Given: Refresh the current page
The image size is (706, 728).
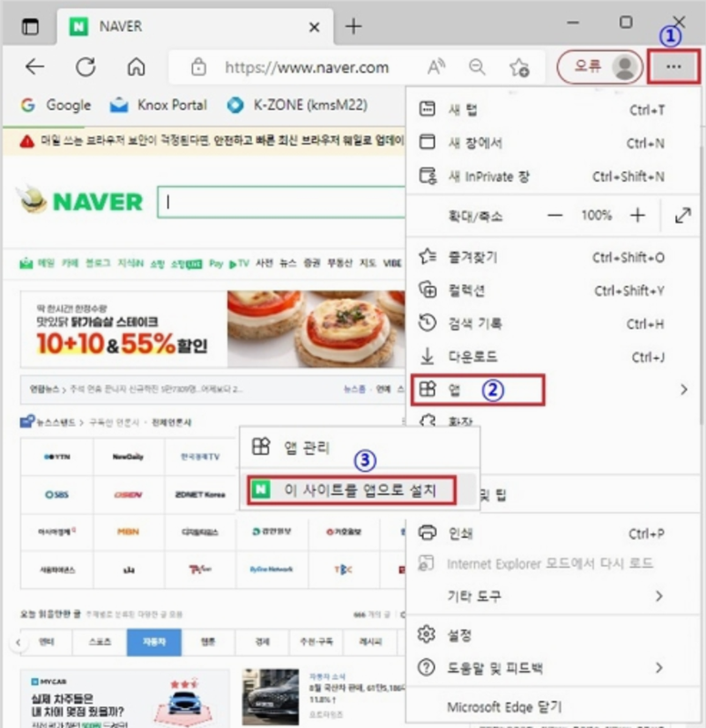Looking at the screenshot, I should pyautogui.click(x=86, y=67).
